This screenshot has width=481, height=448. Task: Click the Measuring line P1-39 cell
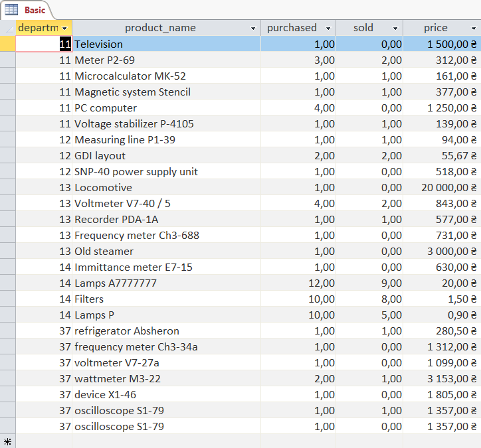click(166, 139)
